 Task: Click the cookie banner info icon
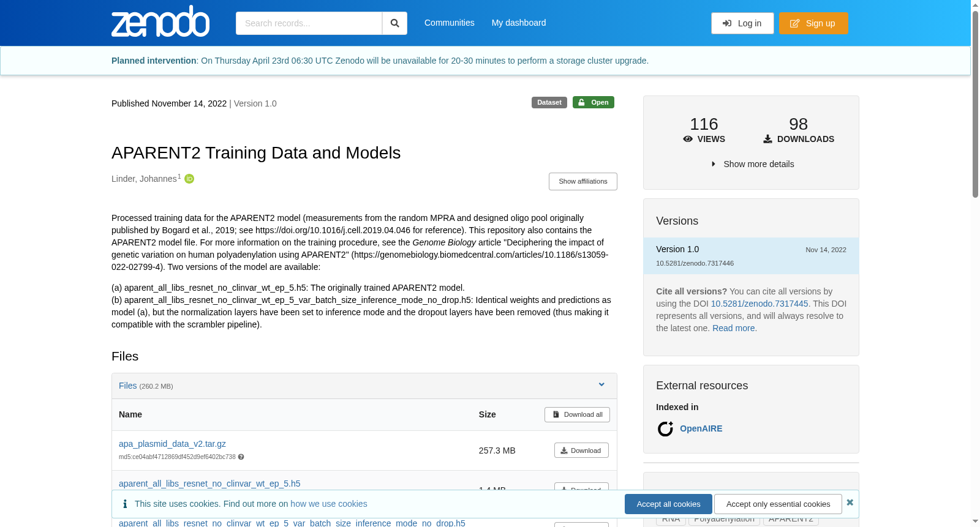[125, 504]
